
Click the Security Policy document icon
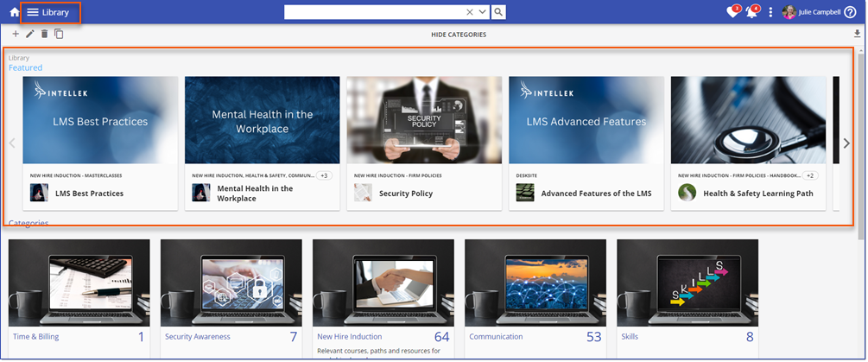click(363, 193)
